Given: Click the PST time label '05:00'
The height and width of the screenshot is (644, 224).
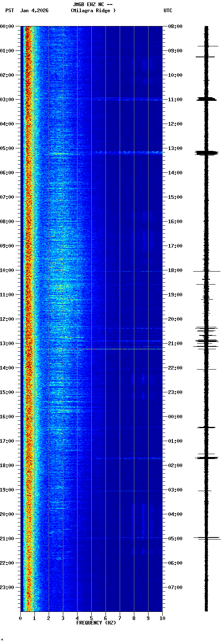Looking at the screenshot, I should click(x=7, y=148).
